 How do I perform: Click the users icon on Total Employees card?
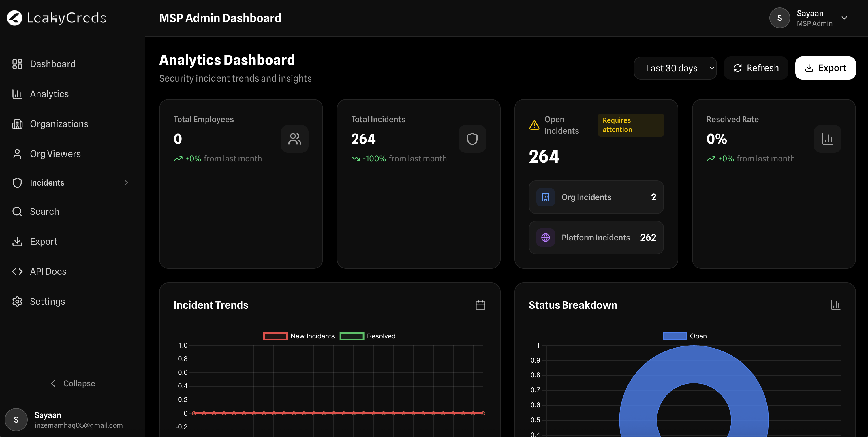(x=294, y=139)
